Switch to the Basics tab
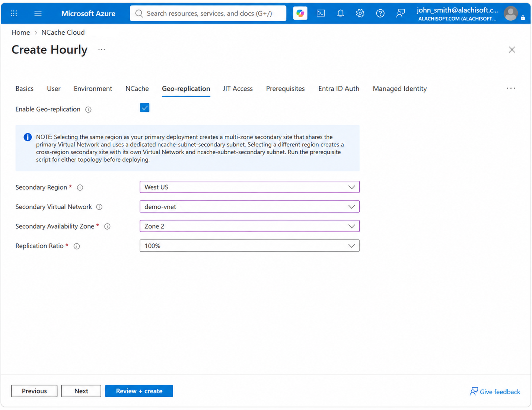This screenshot has width=532, height=410. (x=25, y=89)
